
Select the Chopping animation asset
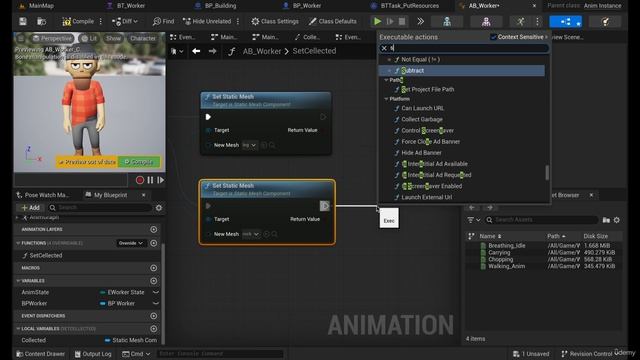(500, 260)
